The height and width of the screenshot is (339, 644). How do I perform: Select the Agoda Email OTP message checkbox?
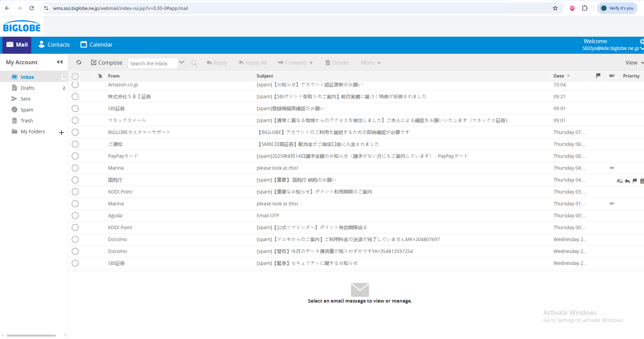pos(75,216)
